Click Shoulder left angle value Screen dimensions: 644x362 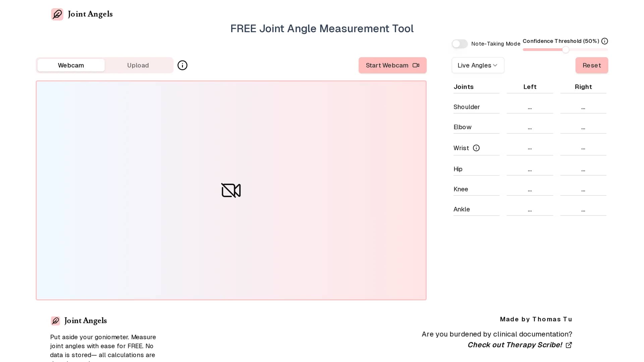pyautogui.click(x=530, y=108)
